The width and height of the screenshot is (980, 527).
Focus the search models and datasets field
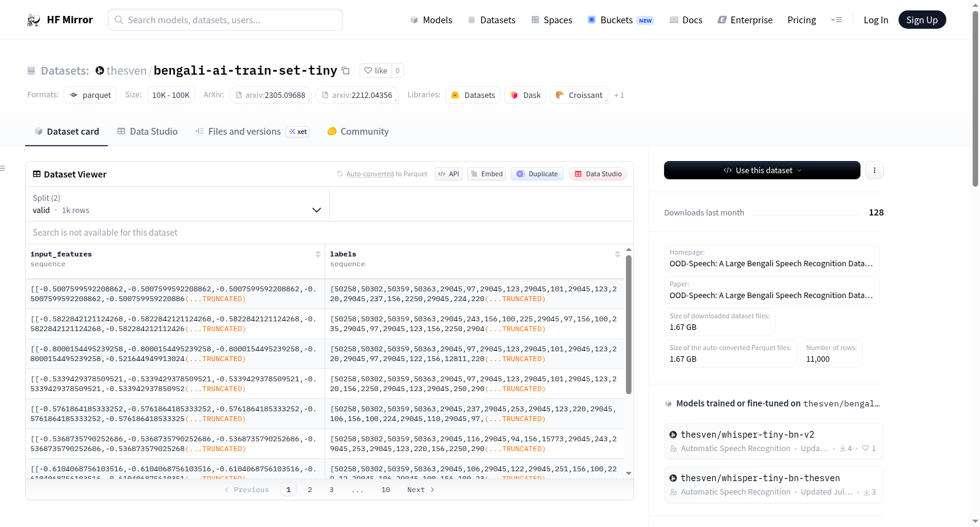[x=225, y=20]
